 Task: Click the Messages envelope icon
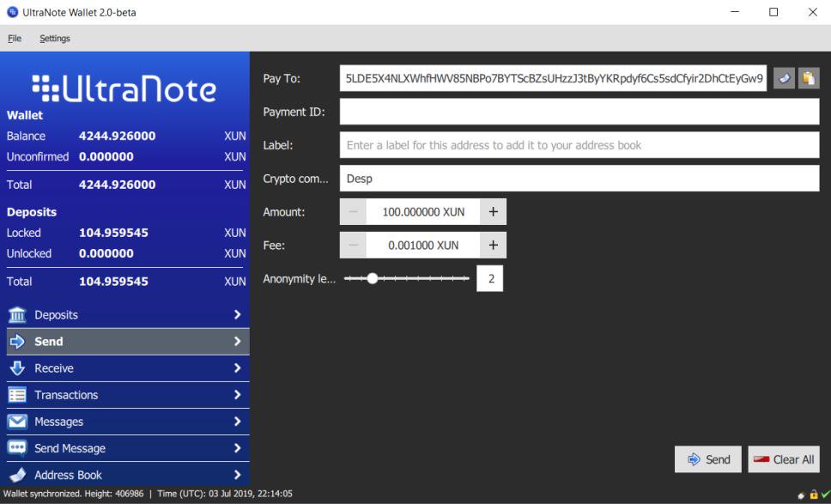(17, 422)
